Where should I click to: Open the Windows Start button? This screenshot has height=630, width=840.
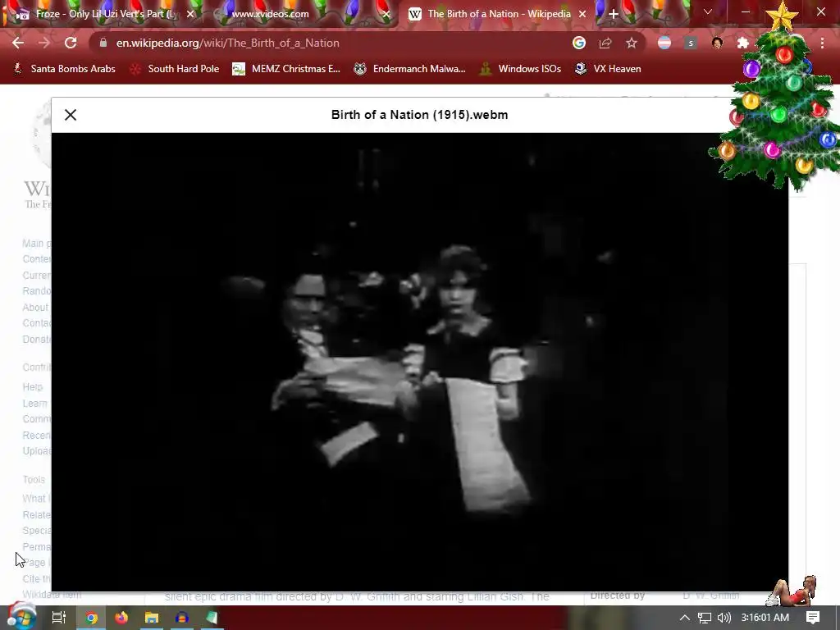[21, 618]
